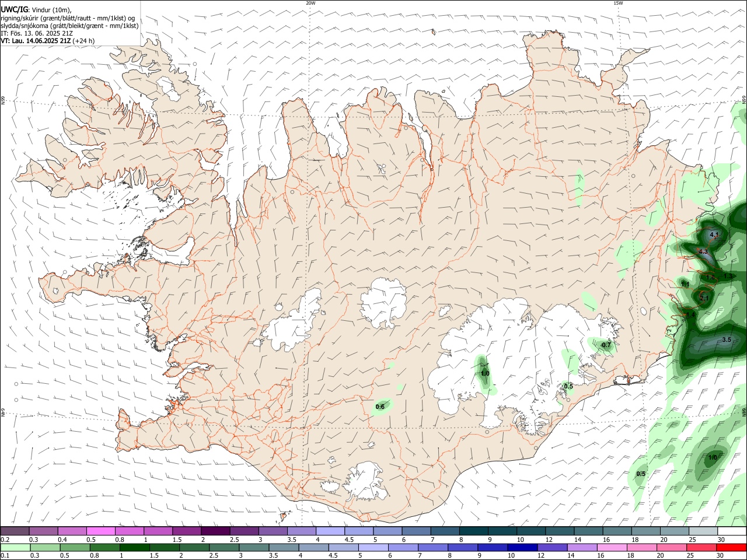This screenshot has height=560, width=747.
Task: Click the bright red 30 swatch in the lower row
Action: tap(732, 547)
